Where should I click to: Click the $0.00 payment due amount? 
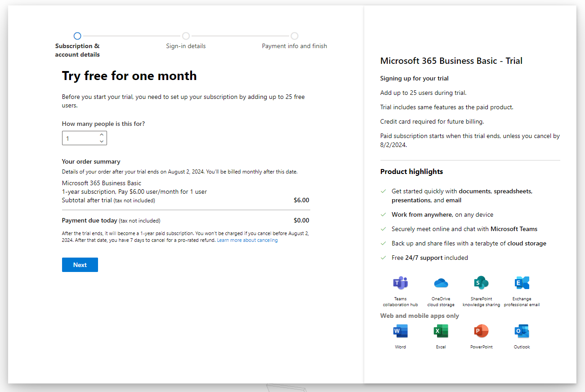pyautogui.click(x=301, y=220)
